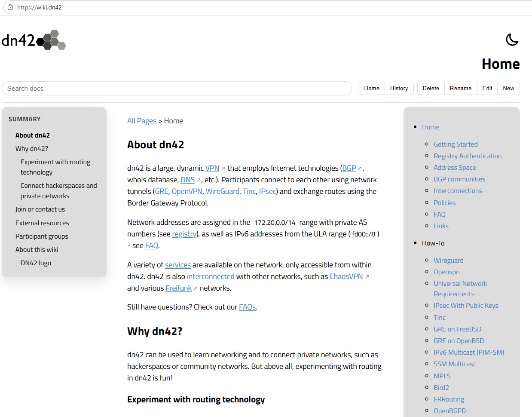Click the lock icon in the address bar
Screen dimensions: 532x417
tap(10, 7)
